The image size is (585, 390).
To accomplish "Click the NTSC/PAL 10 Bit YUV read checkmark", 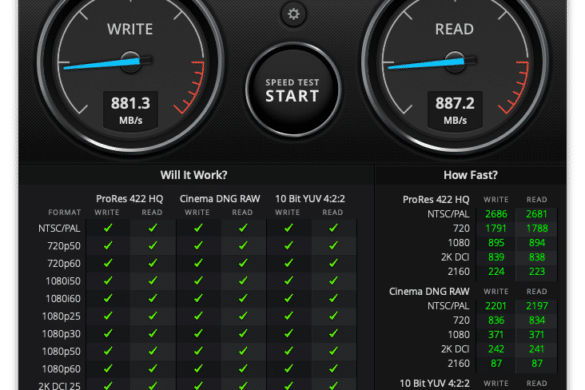I will tap(334, 228).
